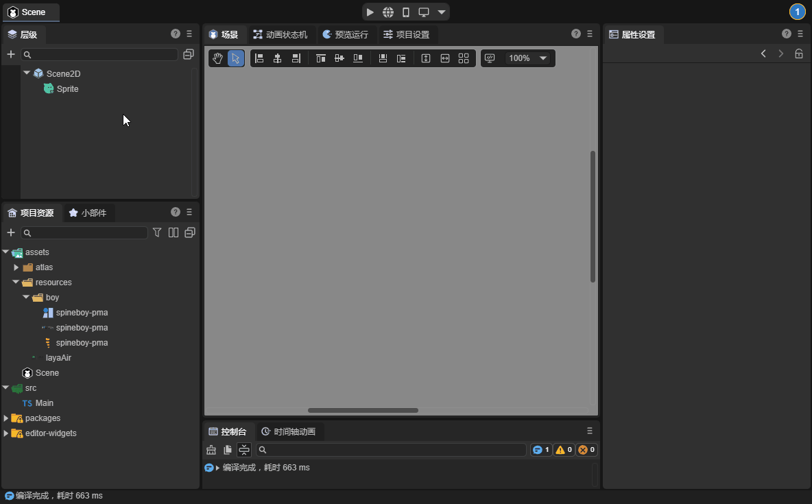This screenshot has width=812, height=504.
Task: Click the play preview button
Action: (x=370, y=12)
